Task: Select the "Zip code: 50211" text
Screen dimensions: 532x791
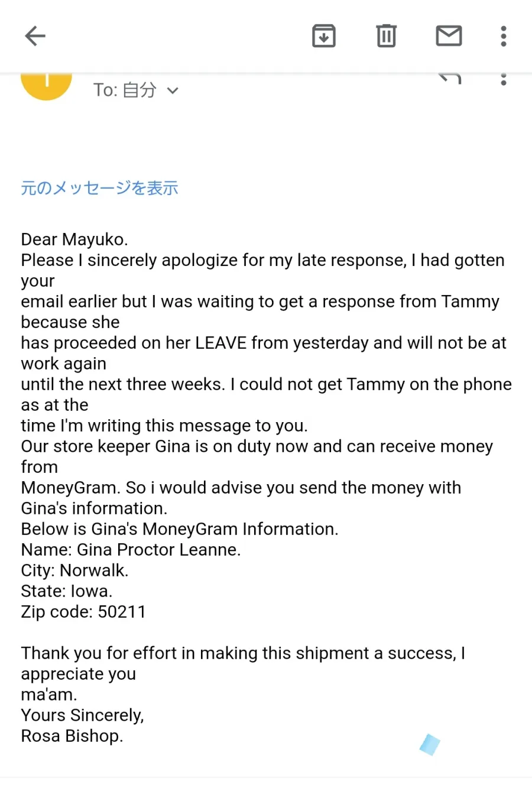Action: point(83,612)
